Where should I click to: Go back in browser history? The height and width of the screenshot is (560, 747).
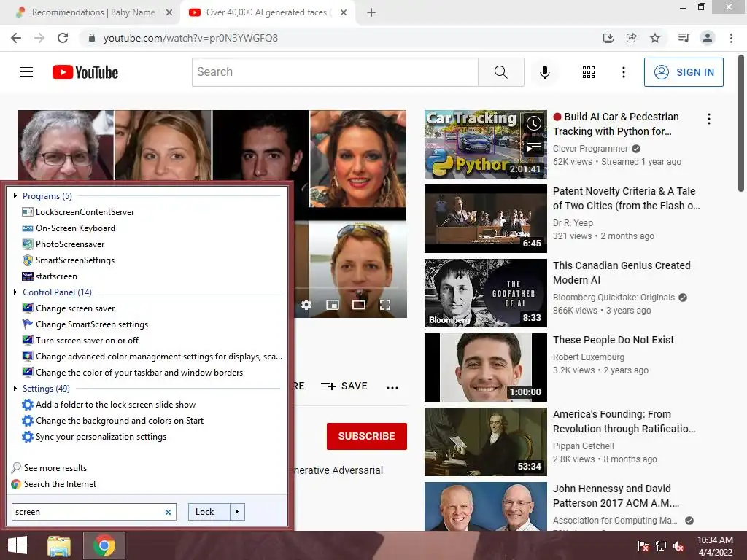(x=16, y=38)
